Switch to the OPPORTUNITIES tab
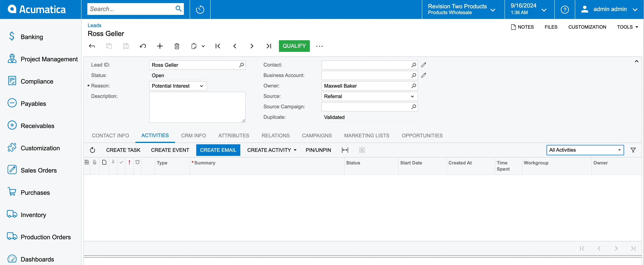Screen dimensions: 644x265 422,135
